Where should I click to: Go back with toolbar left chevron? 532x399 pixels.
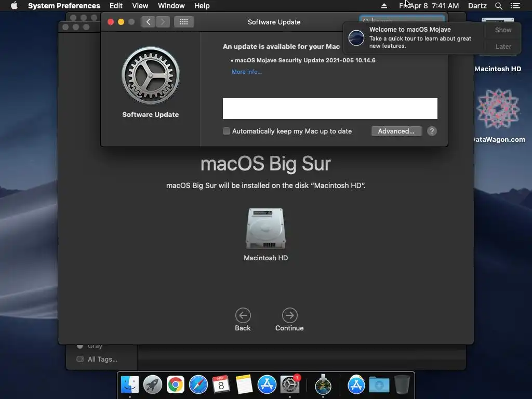(x=148, y=22)
